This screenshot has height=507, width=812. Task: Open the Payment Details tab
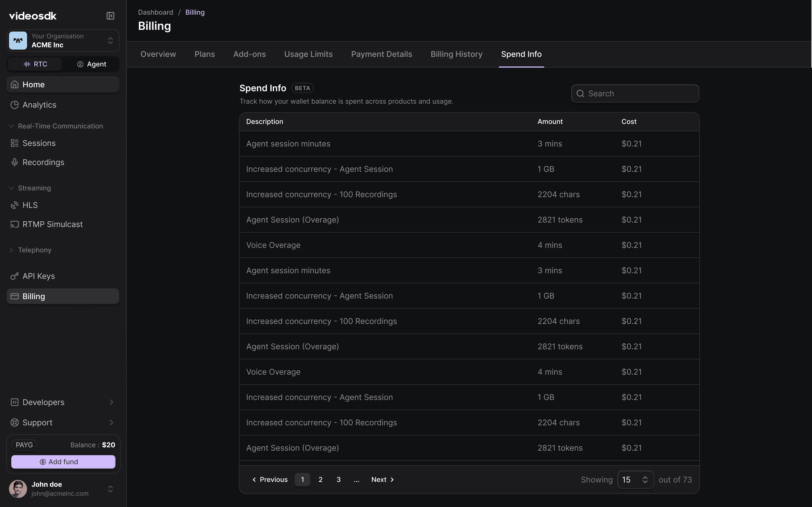[x=381, y=54]
